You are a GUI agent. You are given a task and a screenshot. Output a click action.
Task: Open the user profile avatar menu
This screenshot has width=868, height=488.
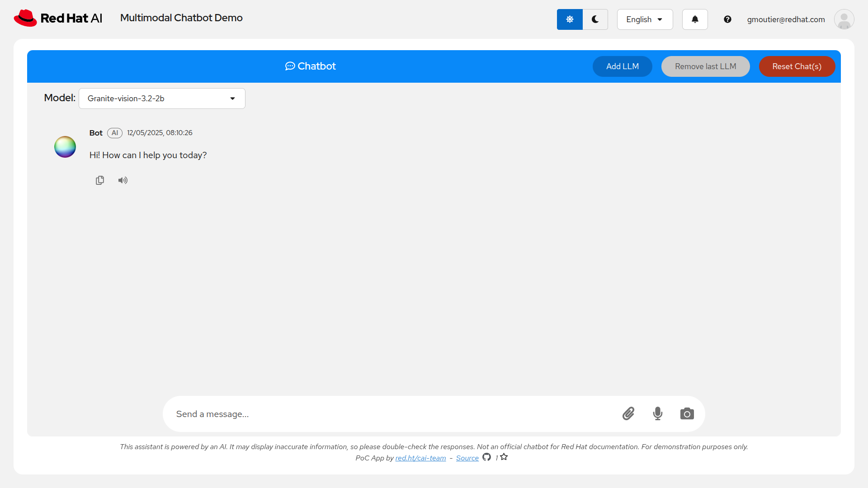tap(844, 19)
